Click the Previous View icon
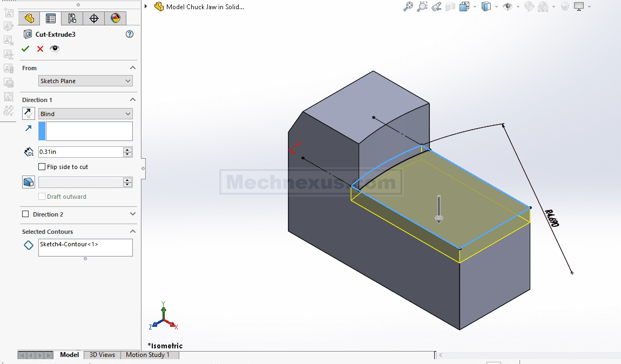 point(436,6)
